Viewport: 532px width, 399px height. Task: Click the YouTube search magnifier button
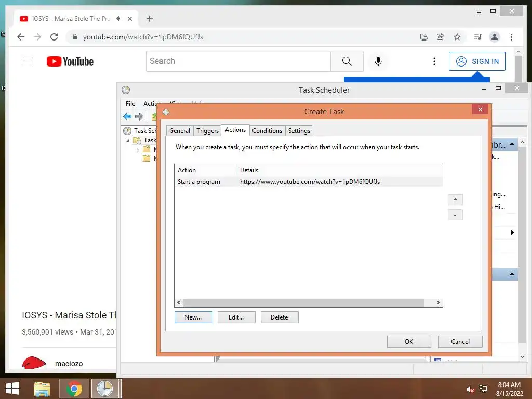coord(347,61)
